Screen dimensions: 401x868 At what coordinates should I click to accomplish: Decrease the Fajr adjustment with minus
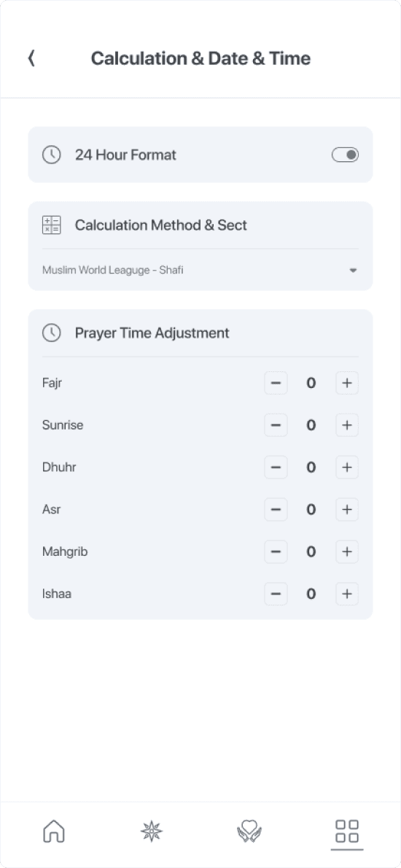click(x=276, y=383)
